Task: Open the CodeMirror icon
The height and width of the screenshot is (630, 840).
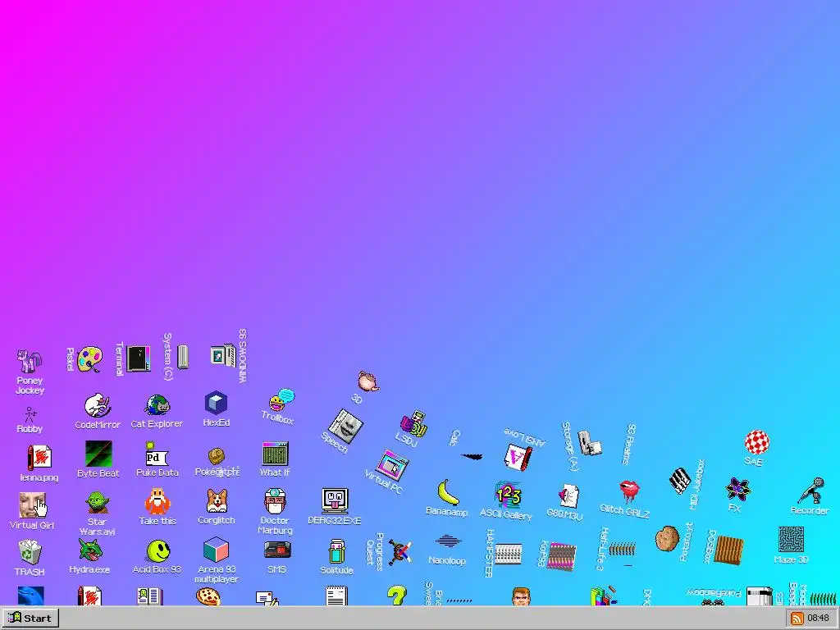Action: coord(97,405)
